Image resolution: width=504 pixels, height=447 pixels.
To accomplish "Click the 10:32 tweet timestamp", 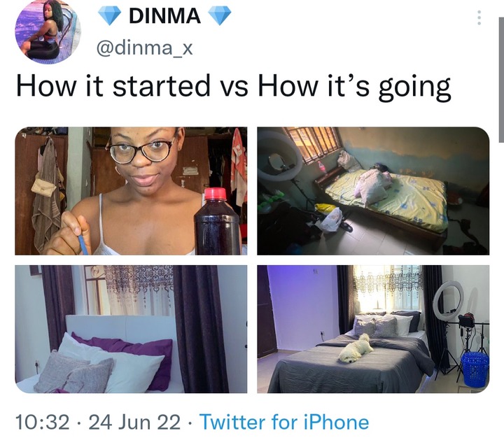I will [x=43, y=422].
